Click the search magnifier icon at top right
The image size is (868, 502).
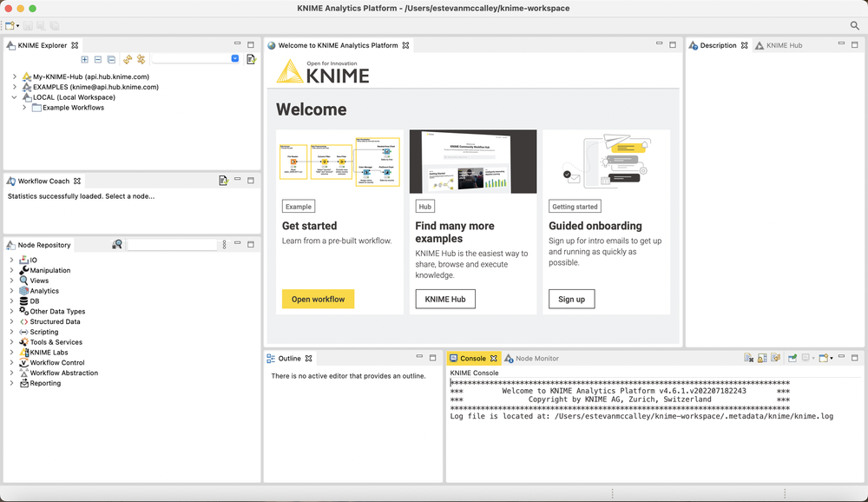(855, 25)
